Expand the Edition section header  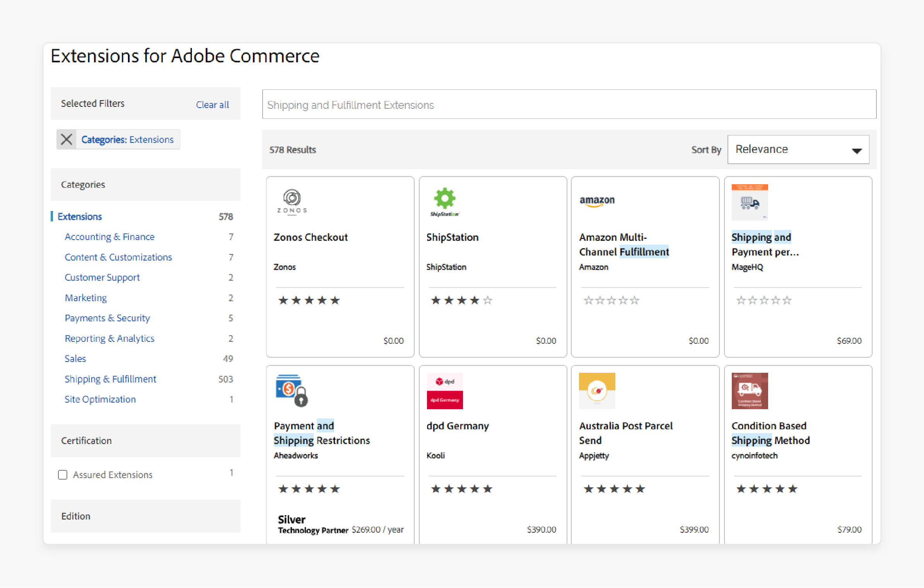pyautogui.click(x=145, y=516)
